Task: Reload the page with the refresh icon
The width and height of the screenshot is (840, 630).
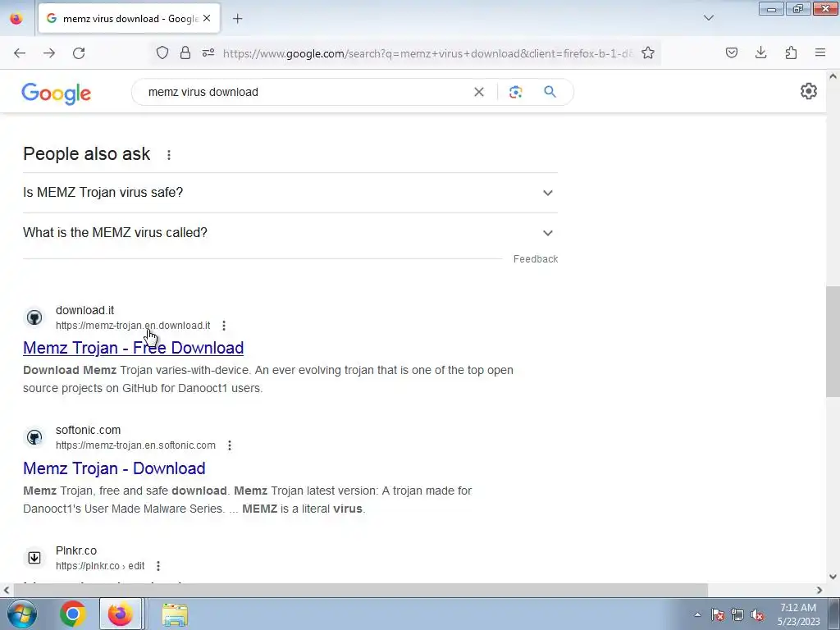Action: [79, 53]
